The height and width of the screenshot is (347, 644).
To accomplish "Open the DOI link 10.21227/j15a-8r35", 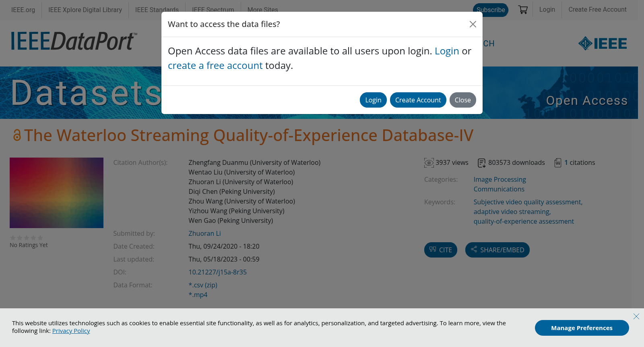I will (218, 272).
